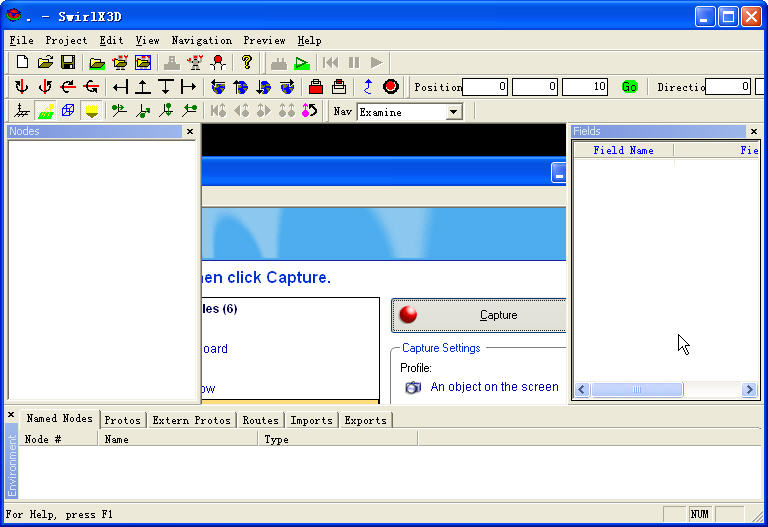Switch to the Protos tab
Image resolution: width=768 pixels, height=527 pixels.
[x=122, y=420]
